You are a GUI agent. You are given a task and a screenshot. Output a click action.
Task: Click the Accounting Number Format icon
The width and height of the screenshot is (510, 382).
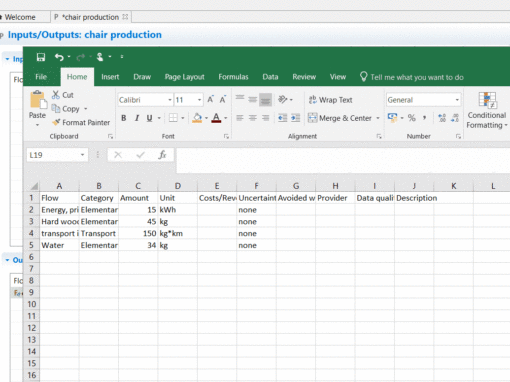click(x=392, y=118)
